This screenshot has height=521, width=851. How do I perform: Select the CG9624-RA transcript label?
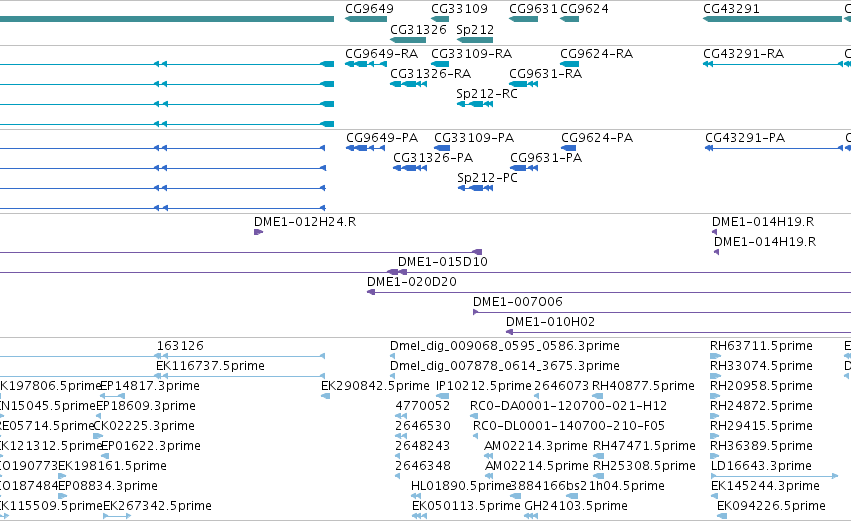[x=596, y=54]
